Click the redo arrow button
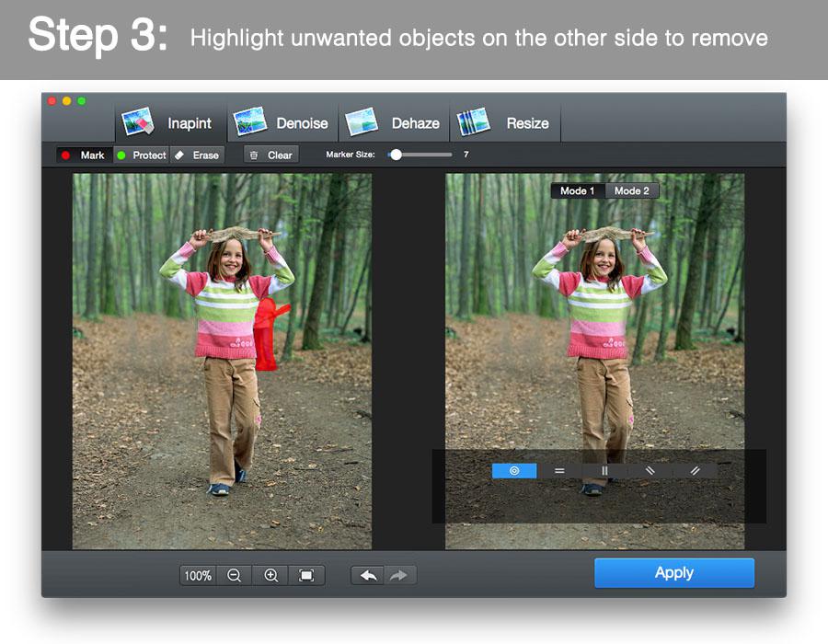 click(x=400, y=575)
